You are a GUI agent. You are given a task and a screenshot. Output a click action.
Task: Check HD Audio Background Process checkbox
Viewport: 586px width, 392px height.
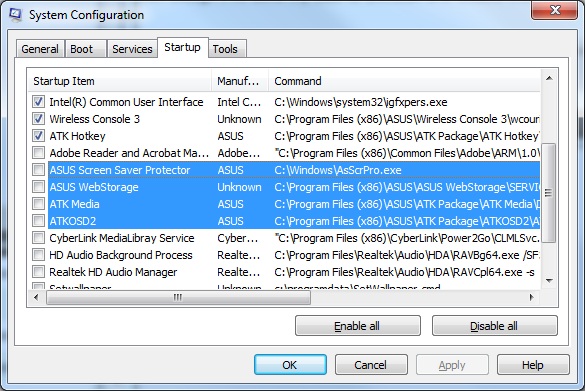(x=38, y=255)
